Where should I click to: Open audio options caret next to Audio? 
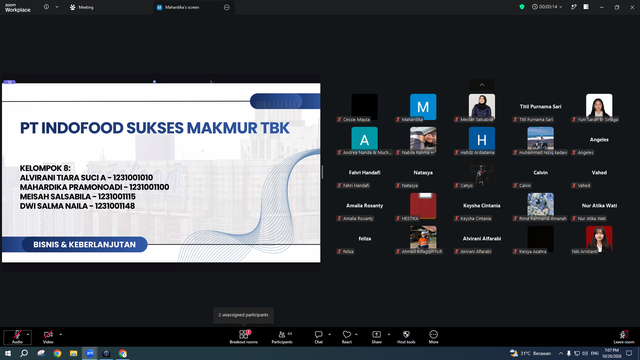[28, 334]
